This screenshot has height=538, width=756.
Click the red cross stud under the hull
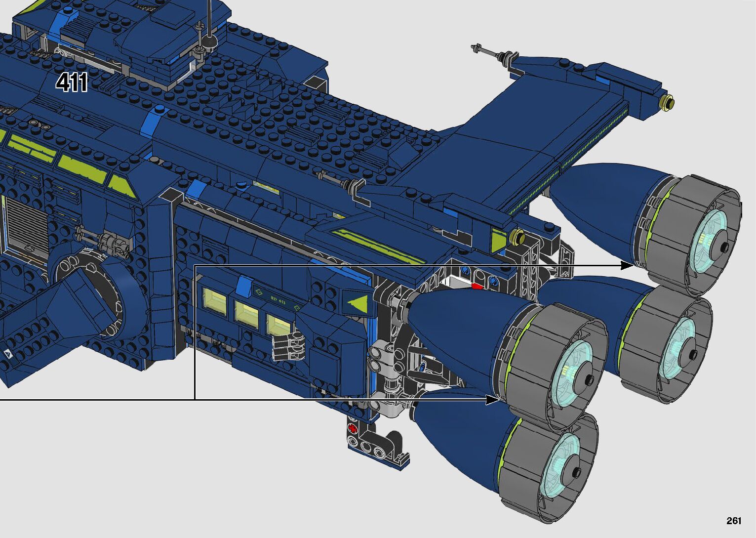(352, 428)
